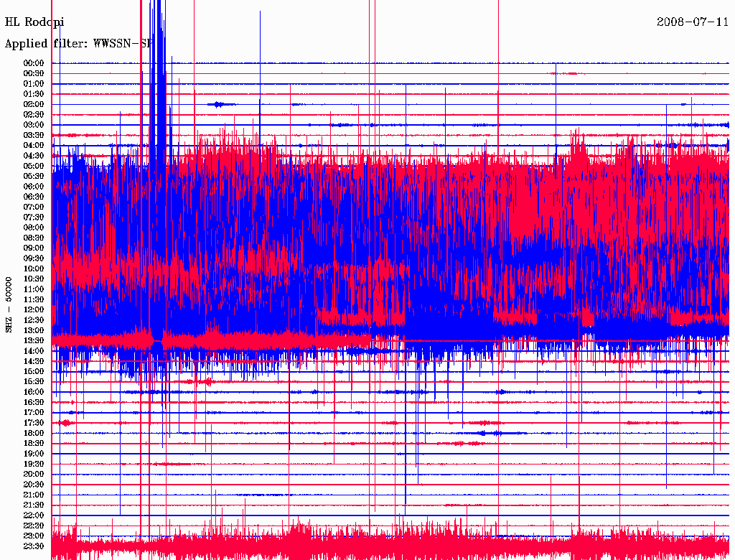Screen dimensions: 735x560
Task: Click the 20:00 time label
Action: 34,474
